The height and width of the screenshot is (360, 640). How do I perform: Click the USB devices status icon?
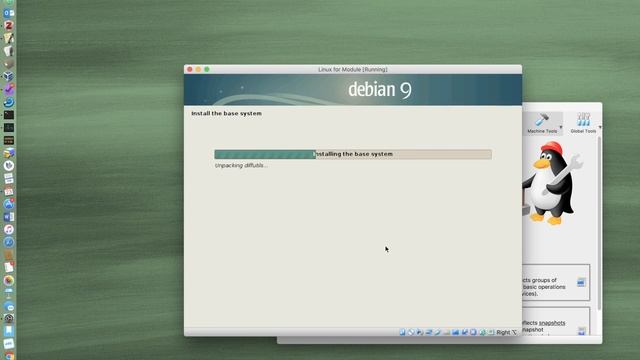(438, 332)
